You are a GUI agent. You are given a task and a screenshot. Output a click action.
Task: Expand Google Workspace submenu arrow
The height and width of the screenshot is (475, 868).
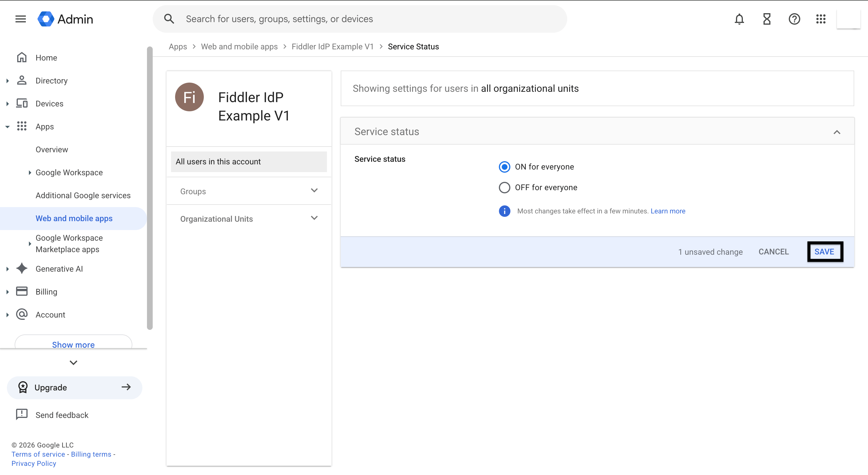point(30,172)
